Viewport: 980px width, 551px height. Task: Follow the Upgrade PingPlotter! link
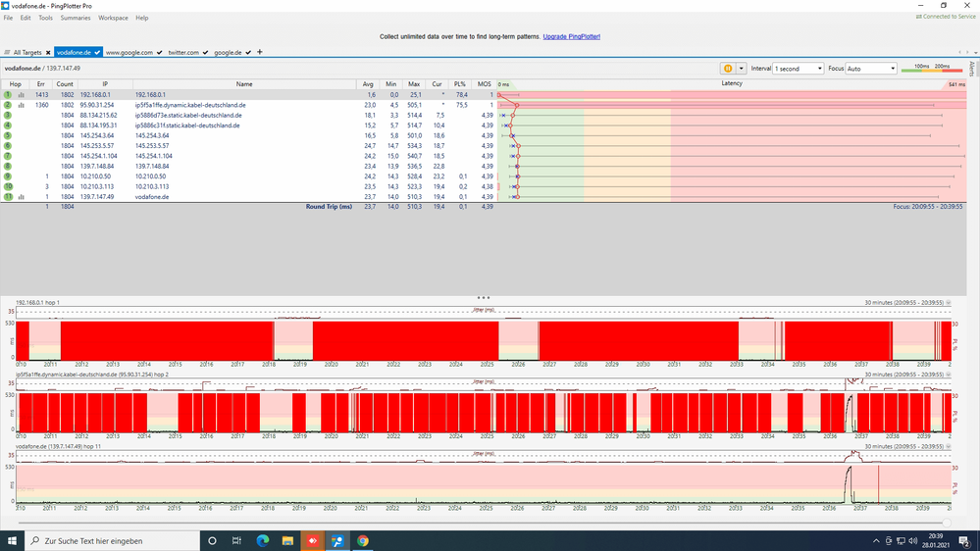click(571, 37)
